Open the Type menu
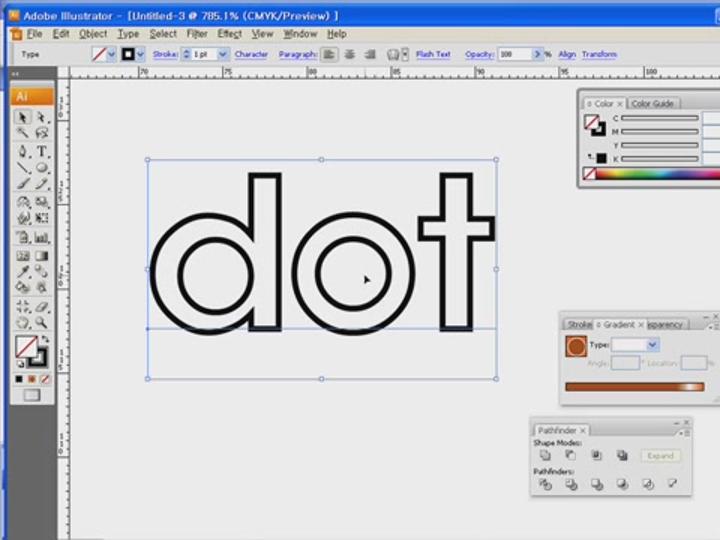This screenshot has width=720, height=540. (128, 34)
